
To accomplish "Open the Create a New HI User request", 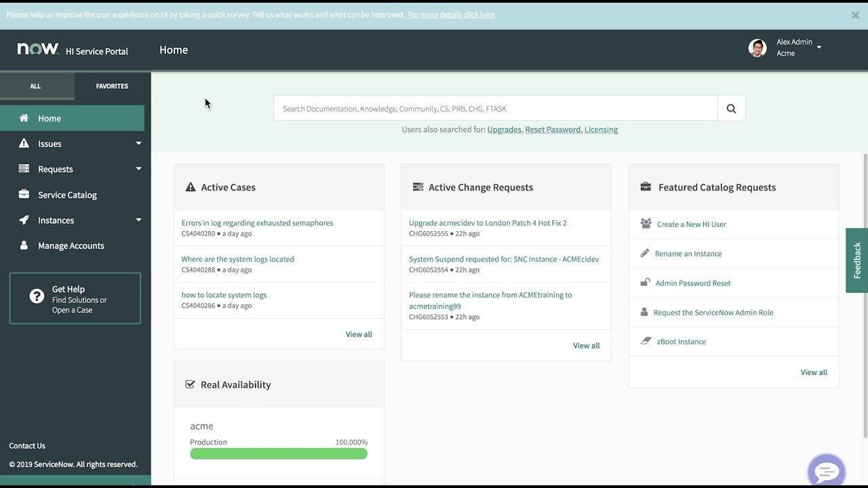I will point(691,224).
